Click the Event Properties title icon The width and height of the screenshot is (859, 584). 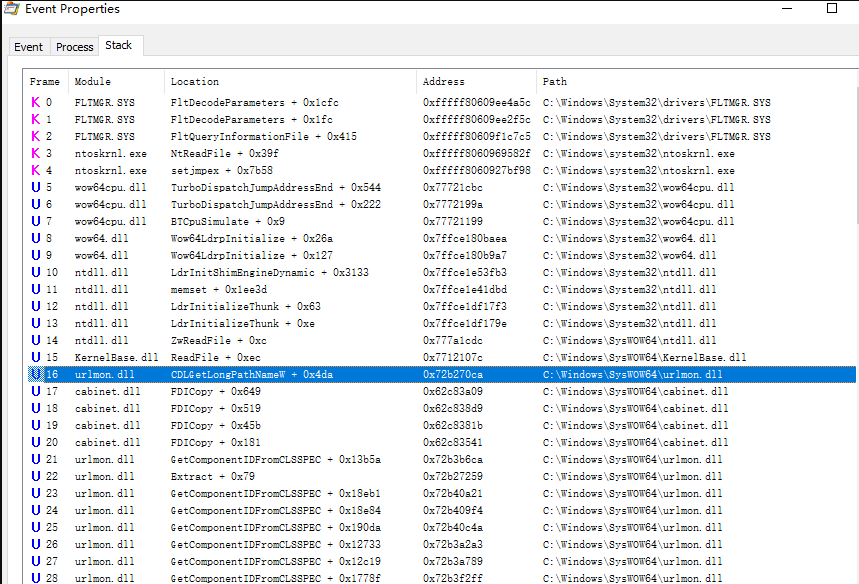[x=12, y=9]
